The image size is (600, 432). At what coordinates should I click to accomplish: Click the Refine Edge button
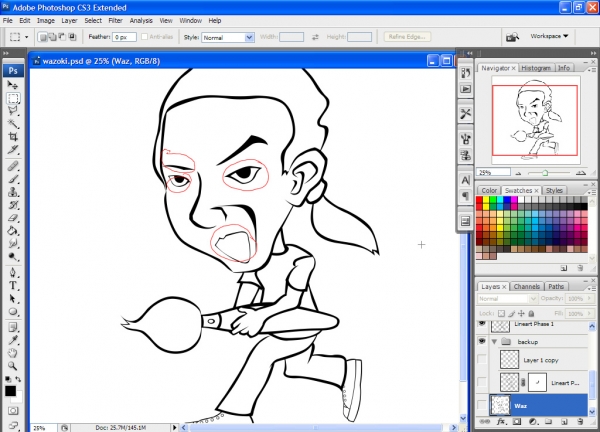[407, 37]
